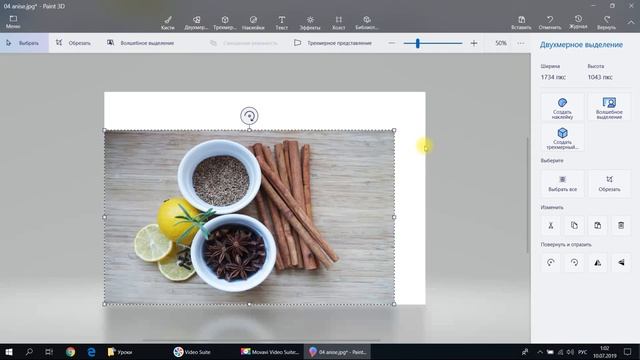Click the РУС language indicator

tap(583, 352)
